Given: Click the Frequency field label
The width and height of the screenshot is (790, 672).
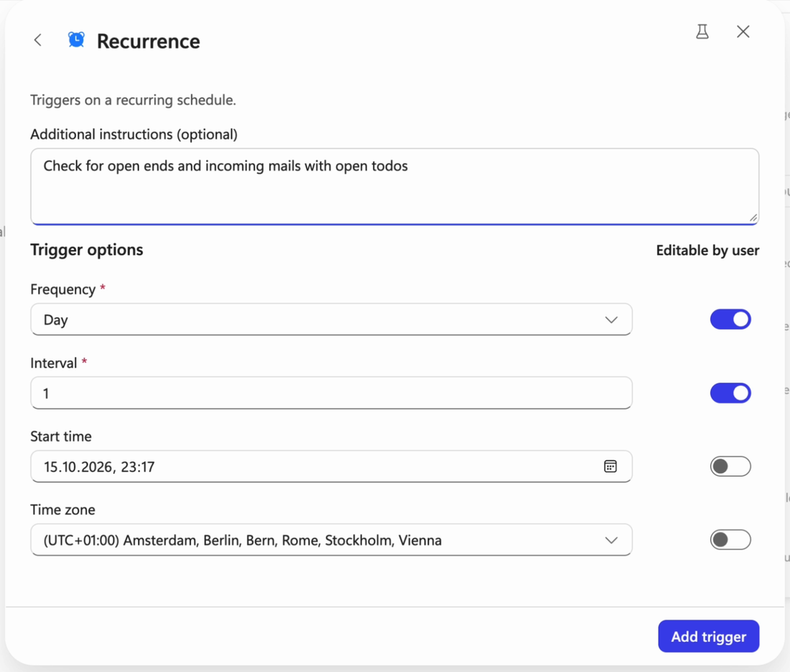Looking at the screenshot, I should click(63, 289).
